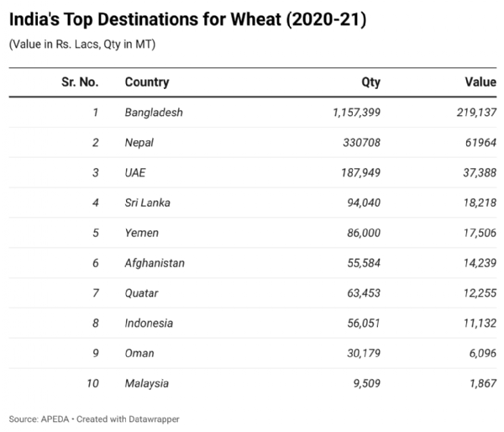Click the Oman country cell
504x432 pixels.
click(x=139, y=354)
